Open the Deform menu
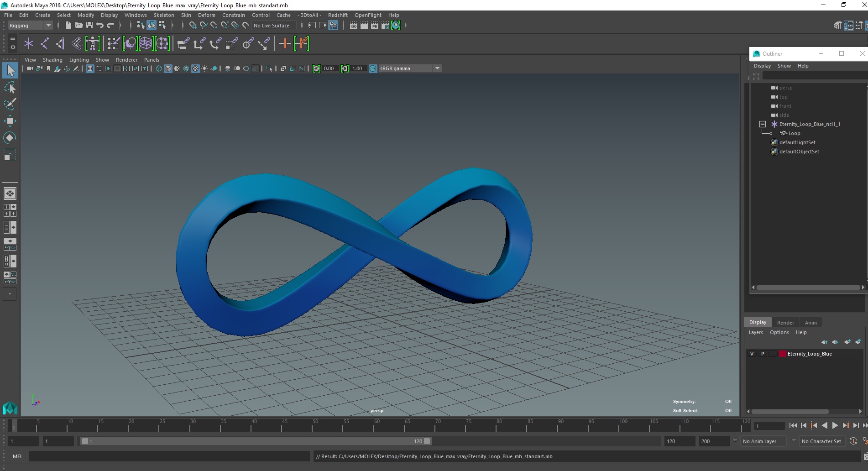The image size is (868, 471). [x=206, y=15]
